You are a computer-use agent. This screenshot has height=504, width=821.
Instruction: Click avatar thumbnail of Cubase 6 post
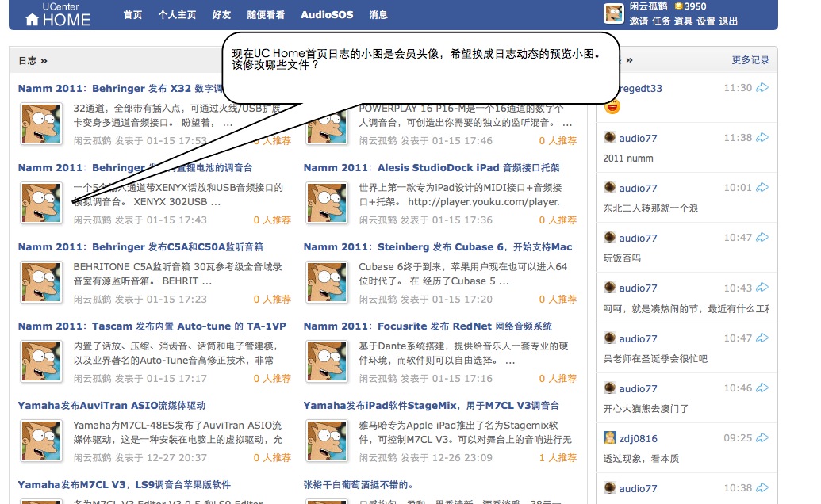click(327, 282)
